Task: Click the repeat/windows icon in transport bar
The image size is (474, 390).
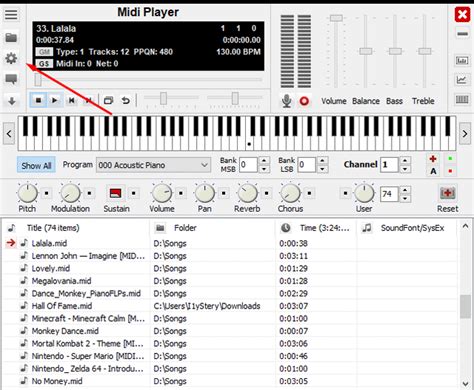Action: point(109,100)
